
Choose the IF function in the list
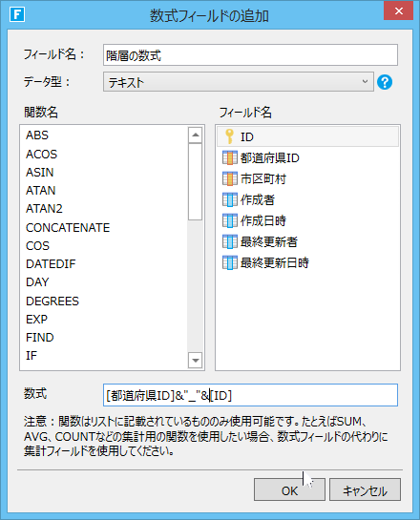(x=31, y=356)
